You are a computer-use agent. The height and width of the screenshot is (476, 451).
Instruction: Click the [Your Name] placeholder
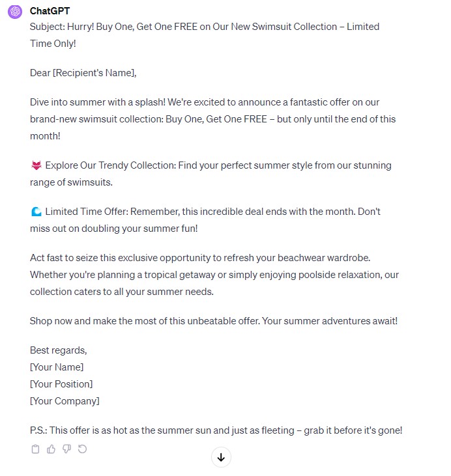coord(57,367)
